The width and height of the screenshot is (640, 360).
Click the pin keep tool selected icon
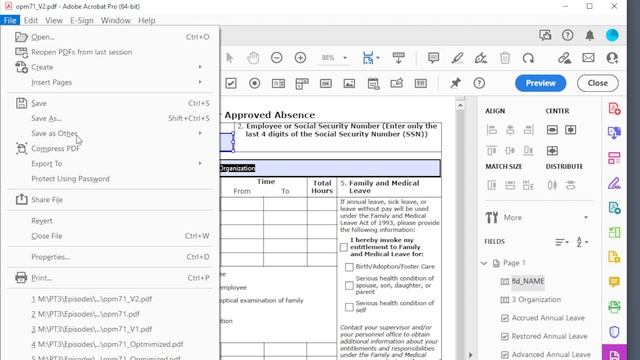(456, 83)
